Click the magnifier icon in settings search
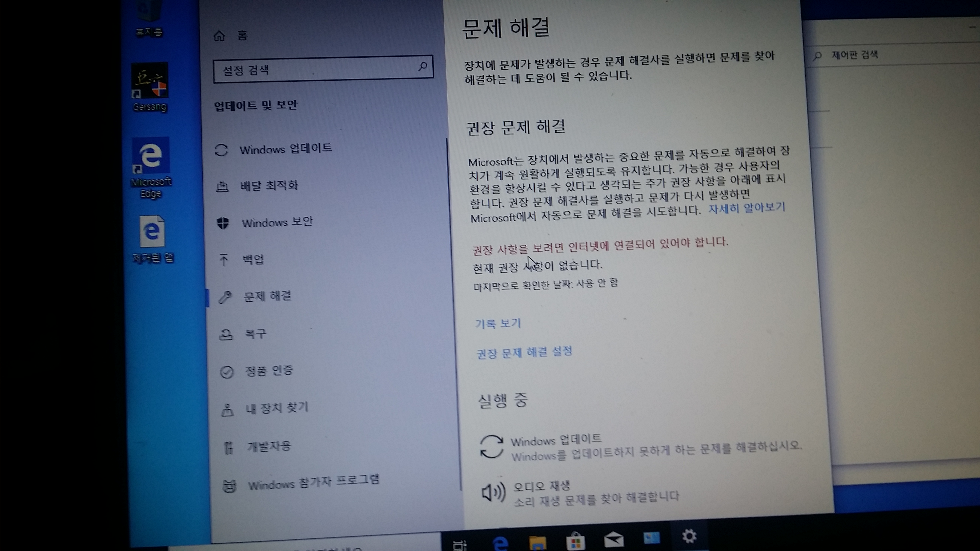Screen dimensions: 980x551 (423, 67)
